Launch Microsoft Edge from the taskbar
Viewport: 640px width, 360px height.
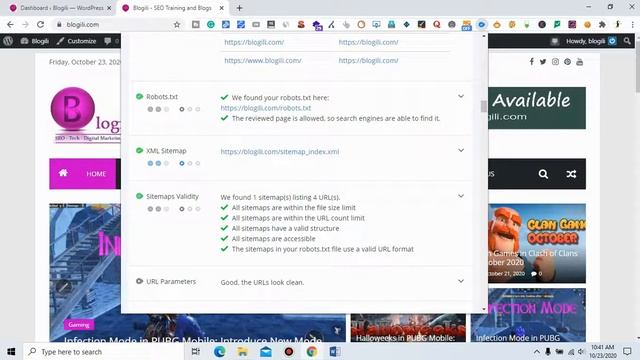pyautogui.click(x=220, y=351)
